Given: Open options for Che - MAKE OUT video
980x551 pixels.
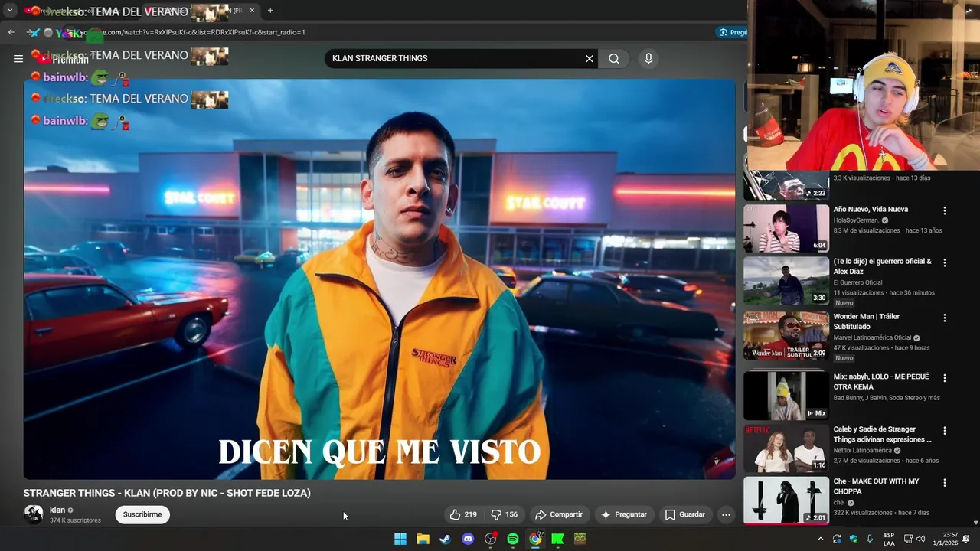Looking at the screenshot, I should [944, 483].
